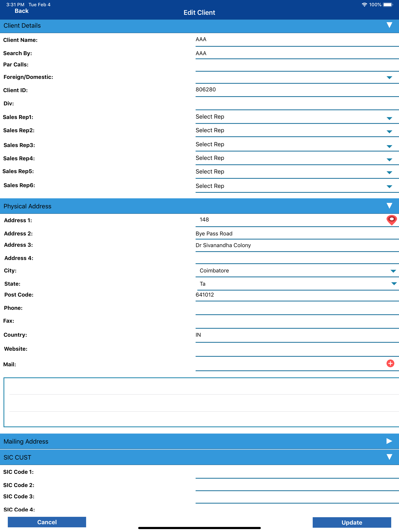Open the Foreign/Domestic dropdown
The width and height of the screenshot is (399, 532).
[297, 78]
